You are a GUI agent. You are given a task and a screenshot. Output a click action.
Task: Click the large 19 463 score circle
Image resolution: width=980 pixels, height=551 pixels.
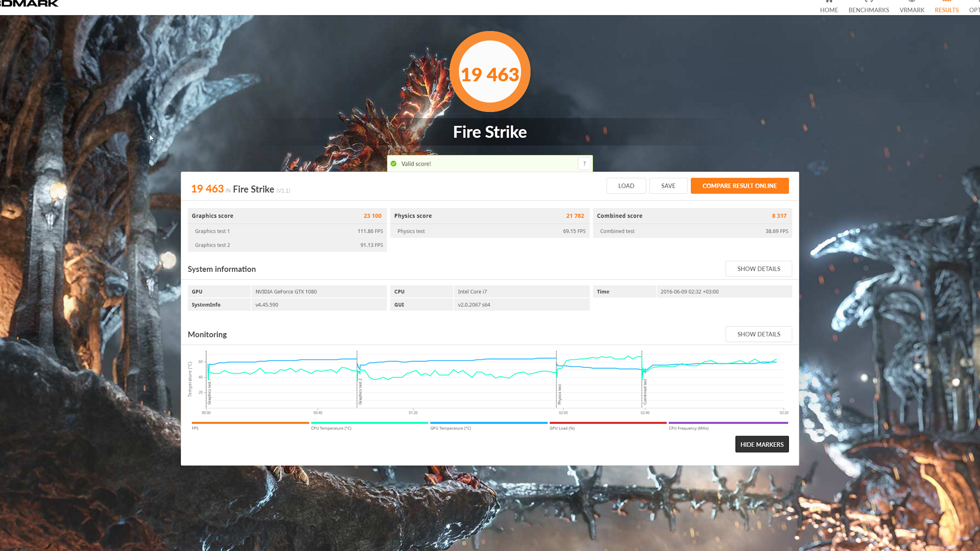[490, 71]
